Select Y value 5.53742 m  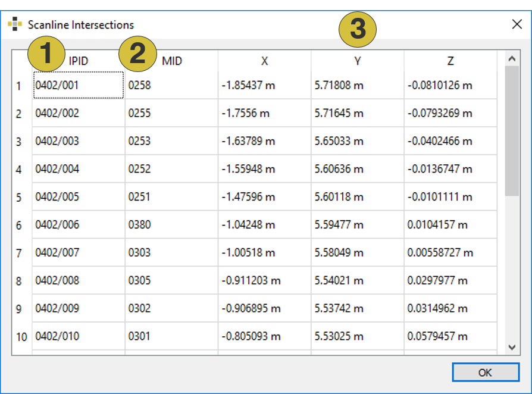click(x=357, y=308)
